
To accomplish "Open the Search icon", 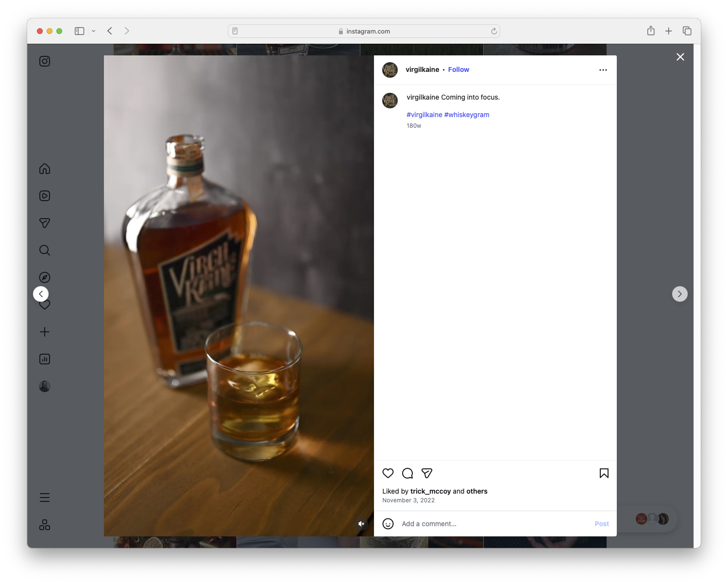I will [x=44, y=250].
